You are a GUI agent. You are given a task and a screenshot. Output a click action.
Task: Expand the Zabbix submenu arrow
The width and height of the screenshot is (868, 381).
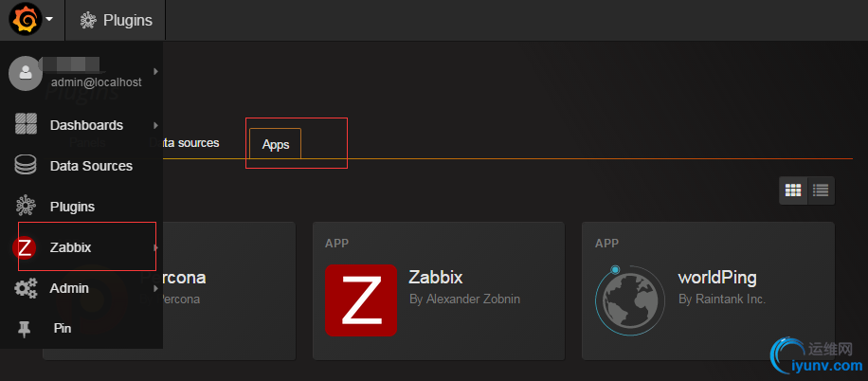coord(155,247)
